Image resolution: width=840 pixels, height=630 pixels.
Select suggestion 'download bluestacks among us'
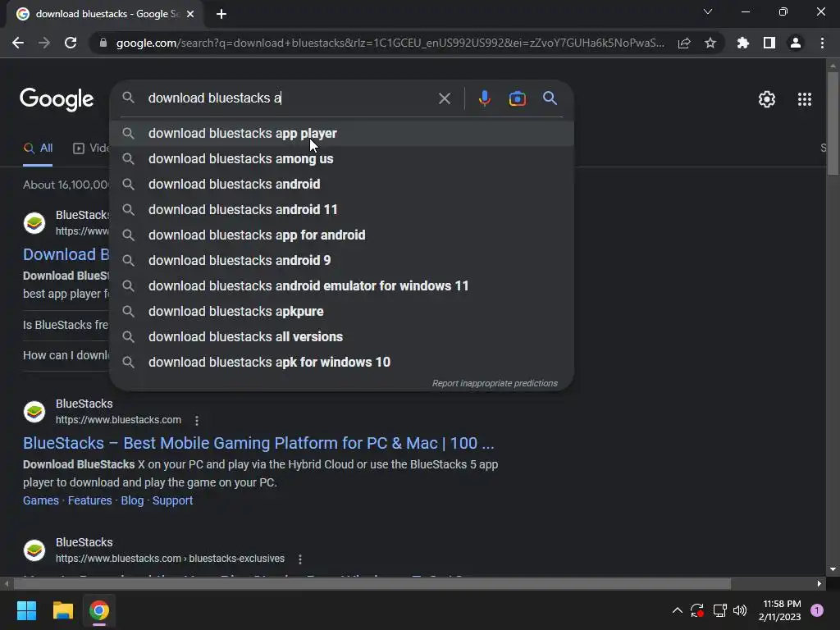pyautogui.click(x=342, y=158)
